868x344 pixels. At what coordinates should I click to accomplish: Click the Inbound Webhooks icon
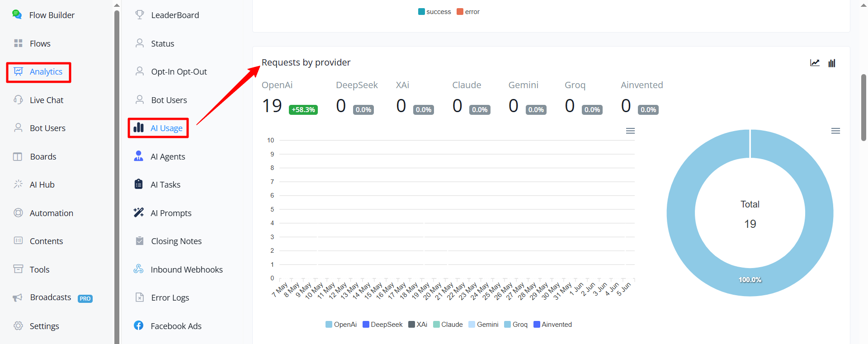(138, 269)
